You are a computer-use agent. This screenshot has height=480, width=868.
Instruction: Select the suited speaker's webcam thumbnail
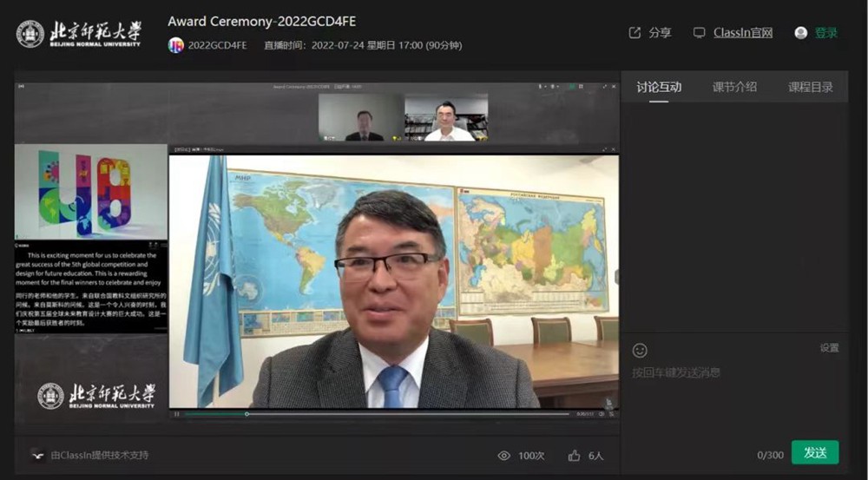point(360,117)
